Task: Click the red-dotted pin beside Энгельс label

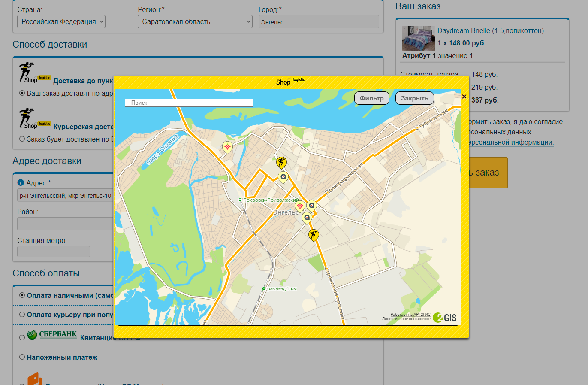Action: pyautogui.click(x=300, y=206)
